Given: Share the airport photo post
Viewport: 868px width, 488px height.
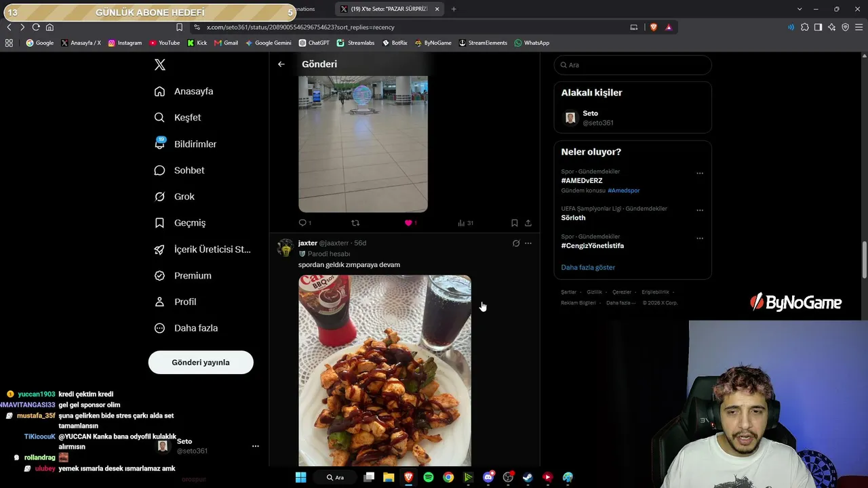Looking at the screenshot, I should pos(528,223).
